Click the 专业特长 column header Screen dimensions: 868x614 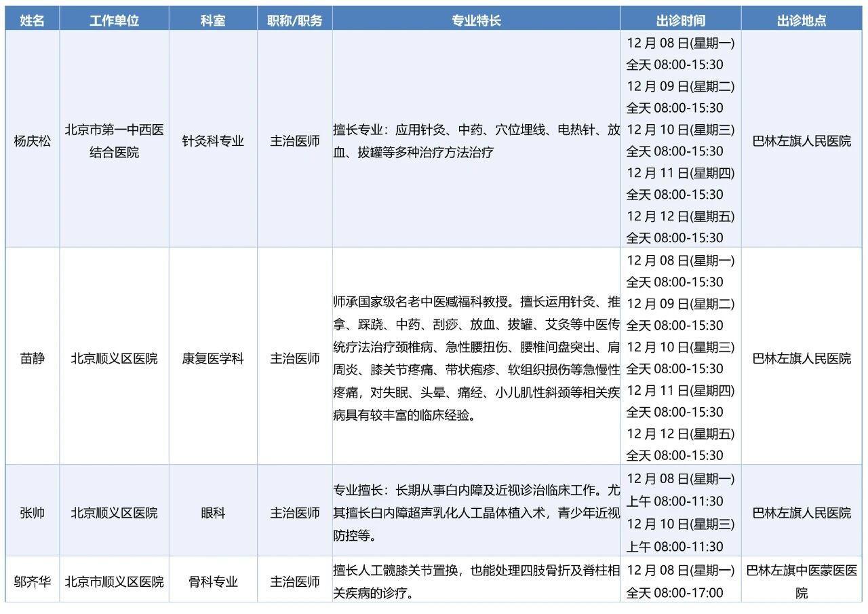pyautogui.click(x=476, y=20)
